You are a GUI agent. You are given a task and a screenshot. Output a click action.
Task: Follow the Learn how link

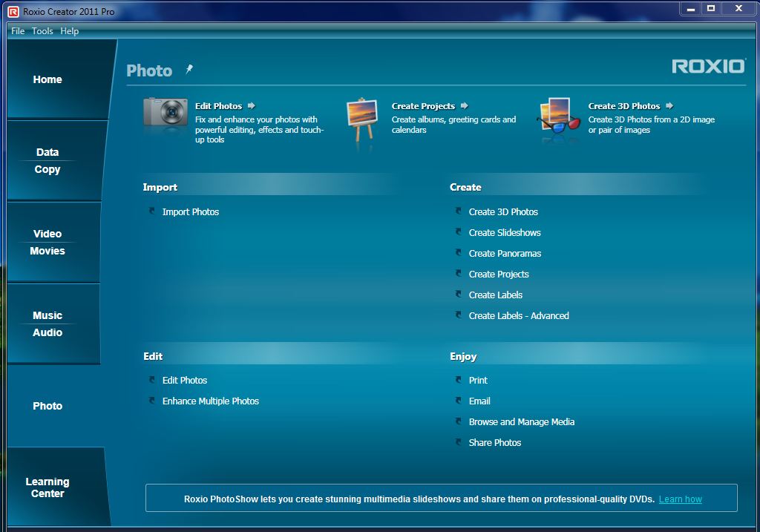680,499
